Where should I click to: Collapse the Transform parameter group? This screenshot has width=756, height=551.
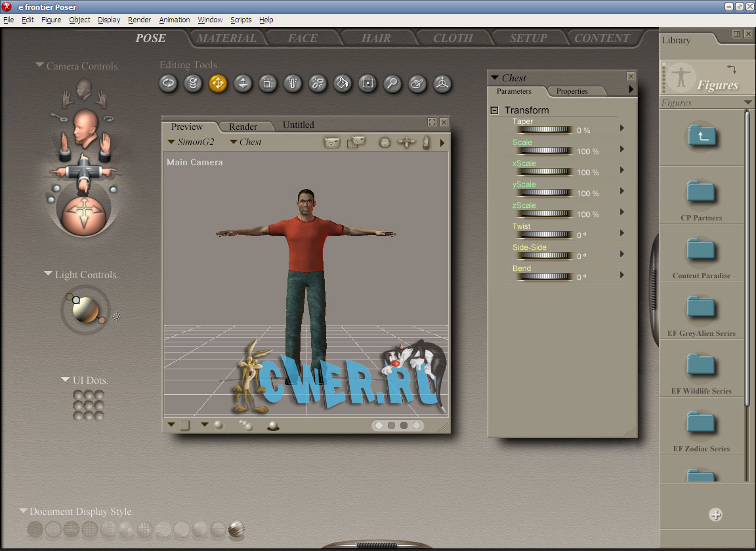(x=495, y=110)
